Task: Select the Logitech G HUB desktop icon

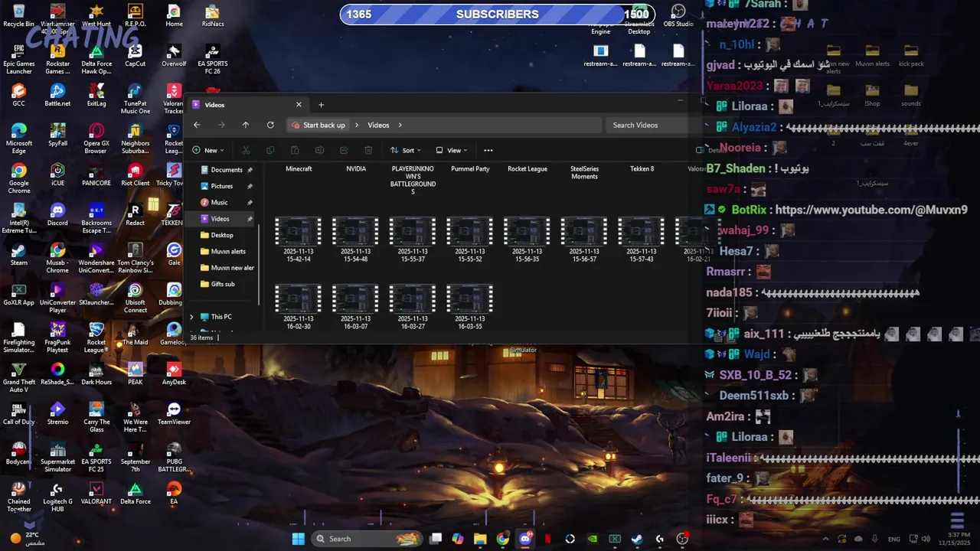Action: [57, 497]
